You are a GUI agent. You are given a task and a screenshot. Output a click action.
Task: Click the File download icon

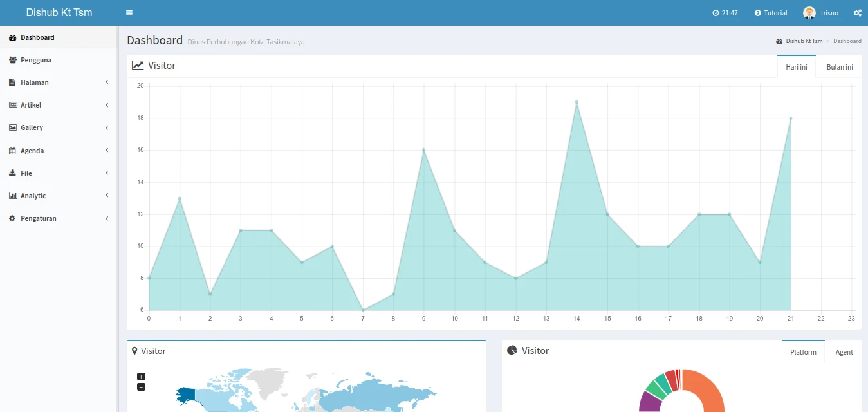[13, 173]
